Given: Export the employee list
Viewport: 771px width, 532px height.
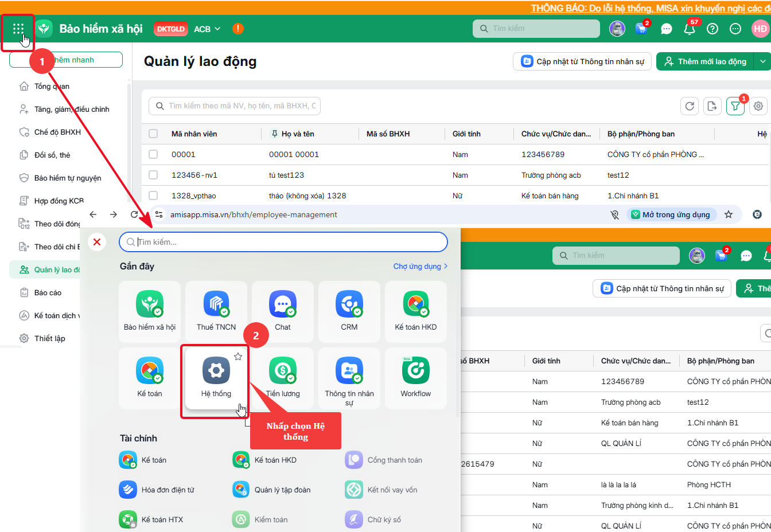Looking at the screenshot, I should pos(712,106).
